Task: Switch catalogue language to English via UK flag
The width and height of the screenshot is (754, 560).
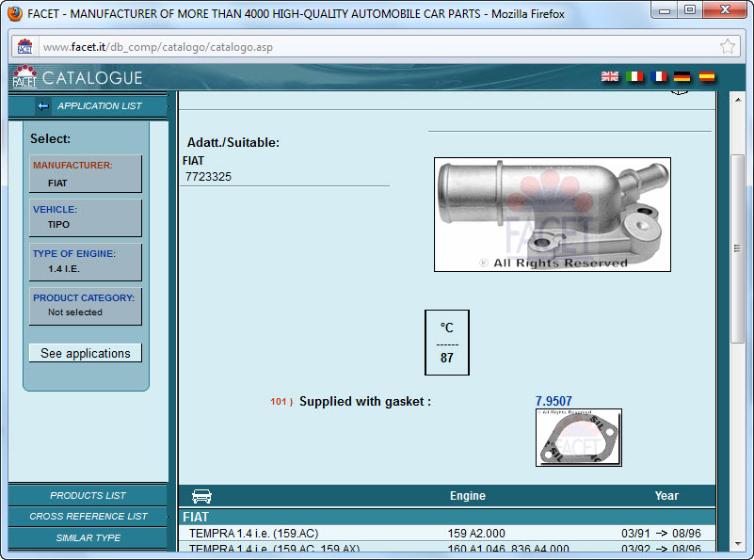Action: [x=610, y=76]
